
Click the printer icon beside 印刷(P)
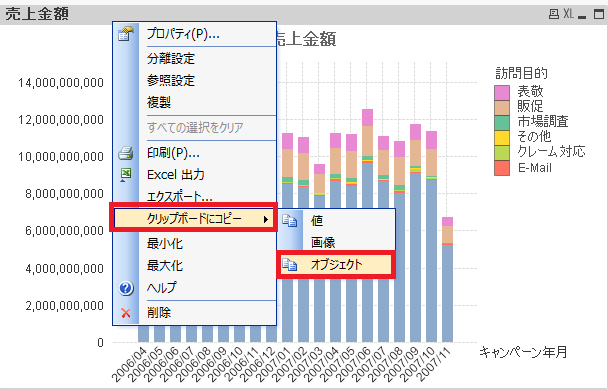pyautogui.click(x=126, y=153)
